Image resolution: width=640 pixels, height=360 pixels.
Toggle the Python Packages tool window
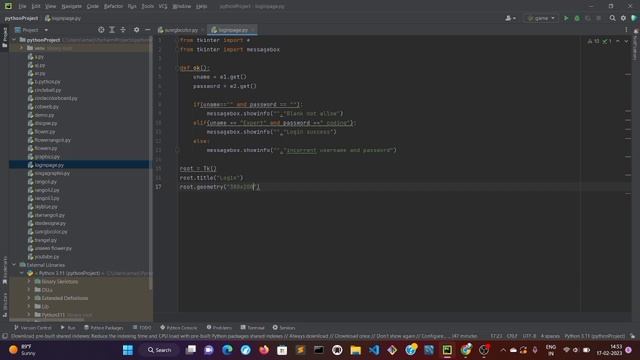pos(104,327)
